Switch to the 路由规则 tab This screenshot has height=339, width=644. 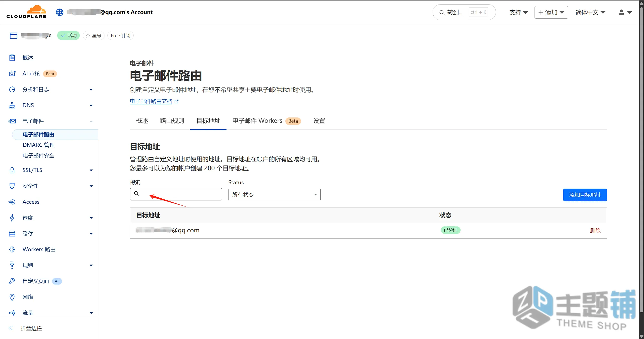click(x=172, y=121)
